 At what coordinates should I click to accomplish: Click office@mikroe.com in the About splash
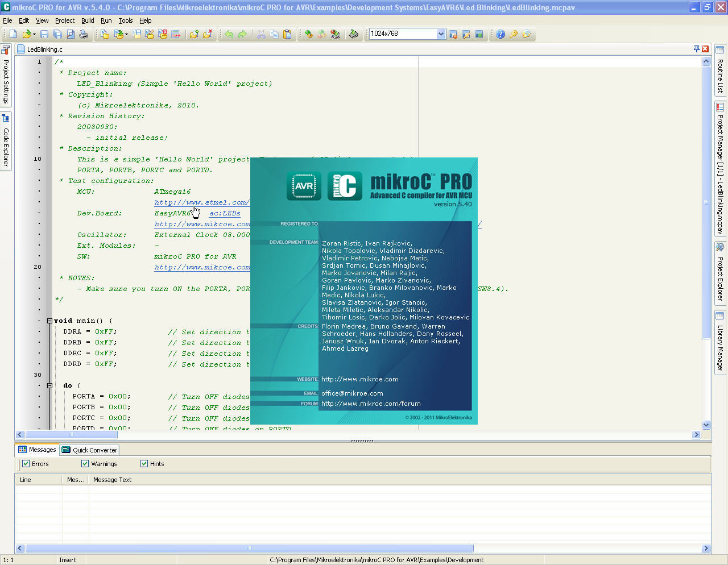[352, 393]
